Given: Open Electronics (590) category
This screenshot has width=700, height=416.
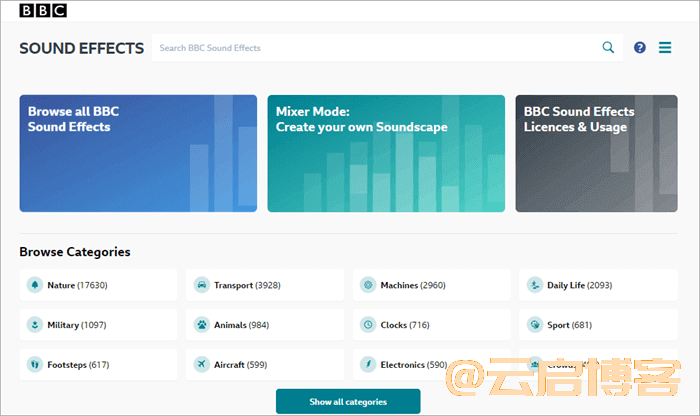Looking at the screenshot, I should tap(432, 364).
